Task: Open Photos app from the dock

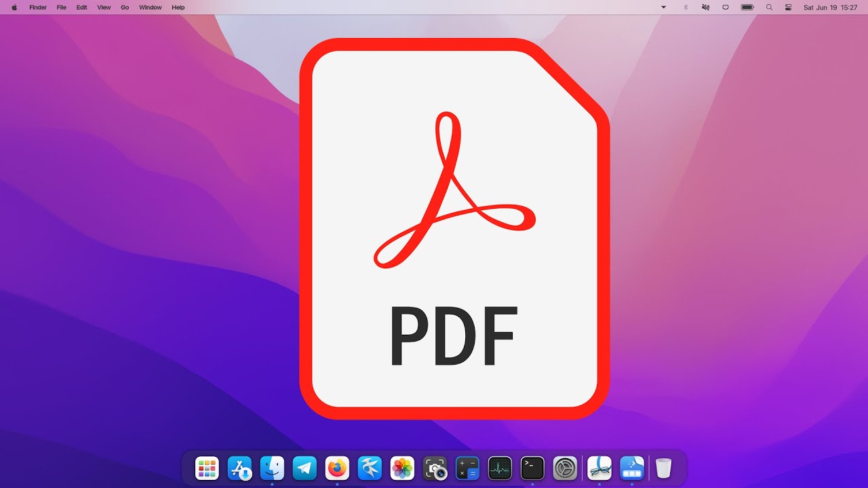Action: click(402, 468)
